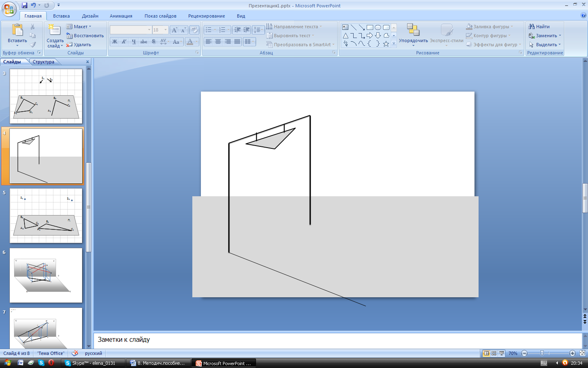The image size is (588, 368).
Task: Open the Эффекты для фигур dropdown
Action: pyautogui.click(x=494, y=45)
